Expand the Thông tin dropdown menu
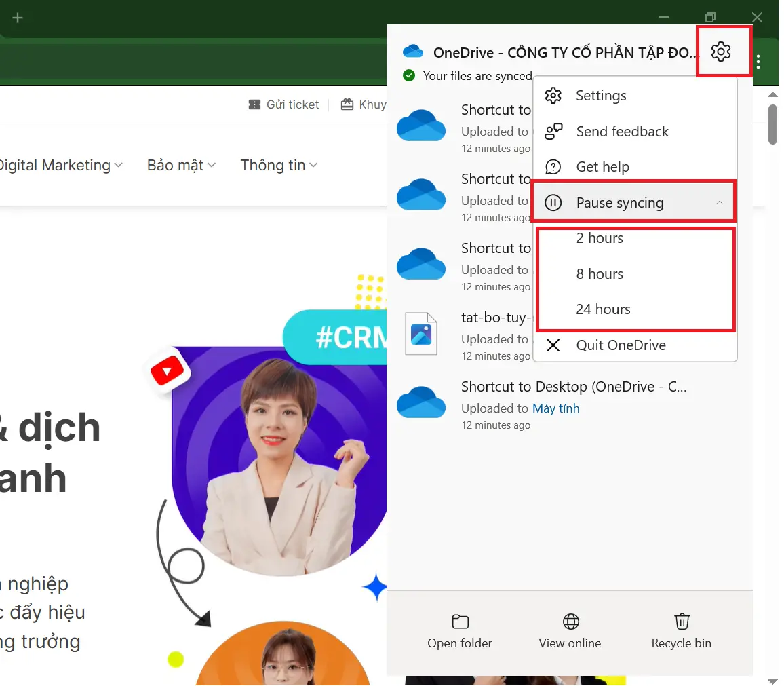 [x=279, y=165]
